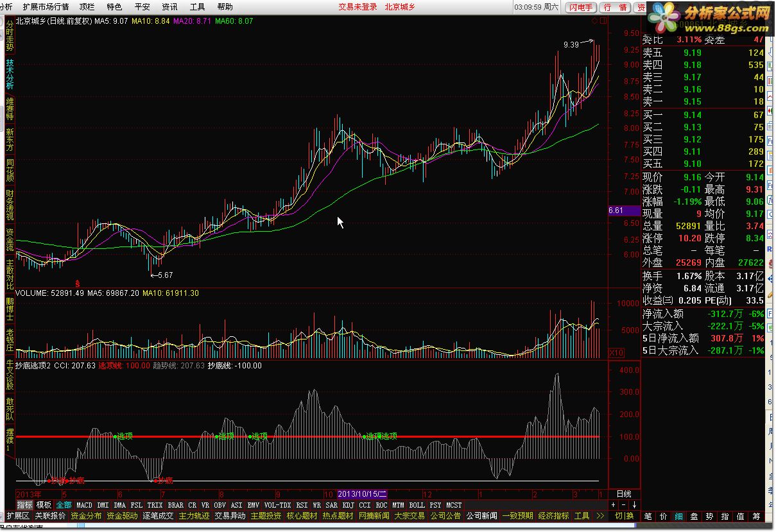
Task: Select the 技术分析 sidebar tab
Action: (x=10, y=74)
